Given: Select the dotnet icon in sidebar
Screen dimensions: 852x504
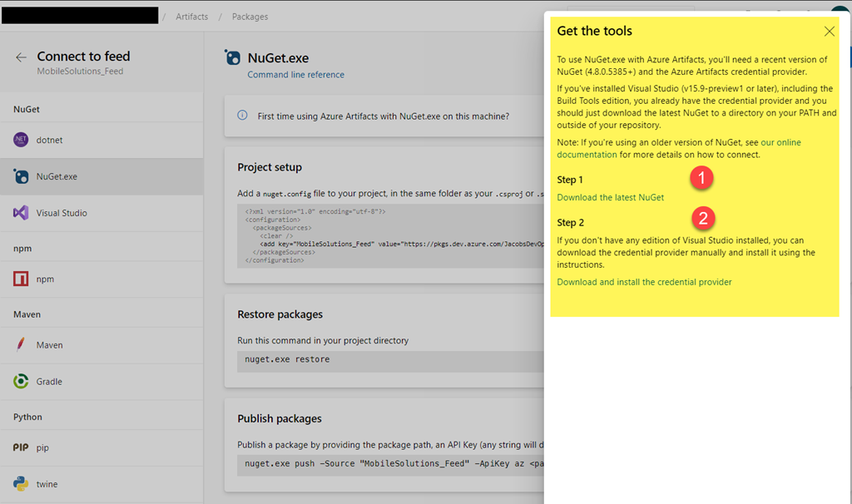Looking at the screenshot, I should (x=21, y=141).
